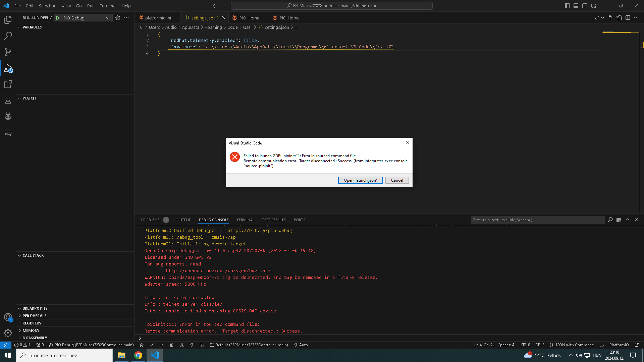Screen dimensions: 644x362
Task: Open Run and Debug more actions menu
Action: click(126, 18)
